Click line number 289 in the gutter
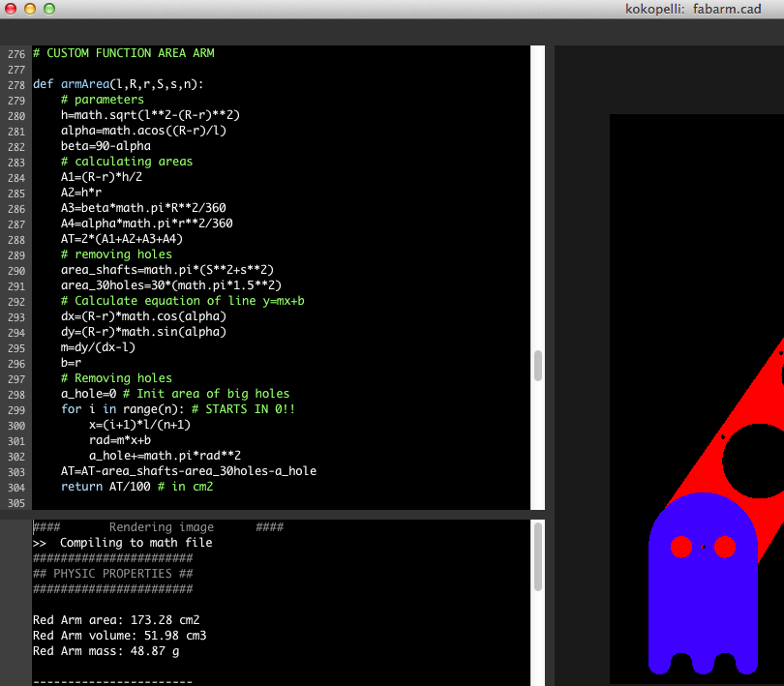The width and height of the screenshot is (784, 686). coord(16,255)
